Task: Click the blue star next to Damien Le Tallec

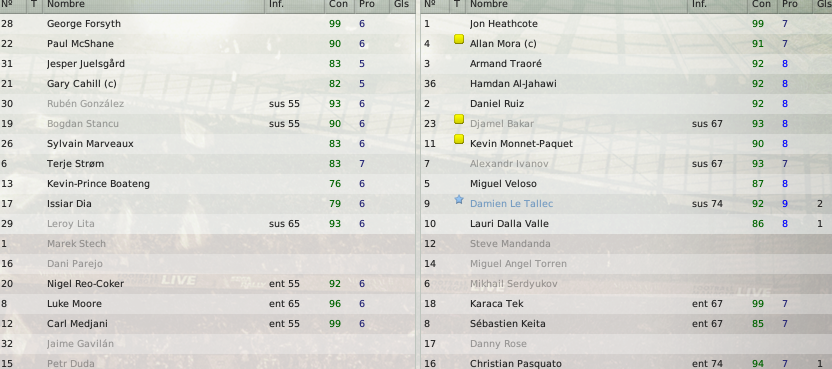Action: click(x=459, y=200)
